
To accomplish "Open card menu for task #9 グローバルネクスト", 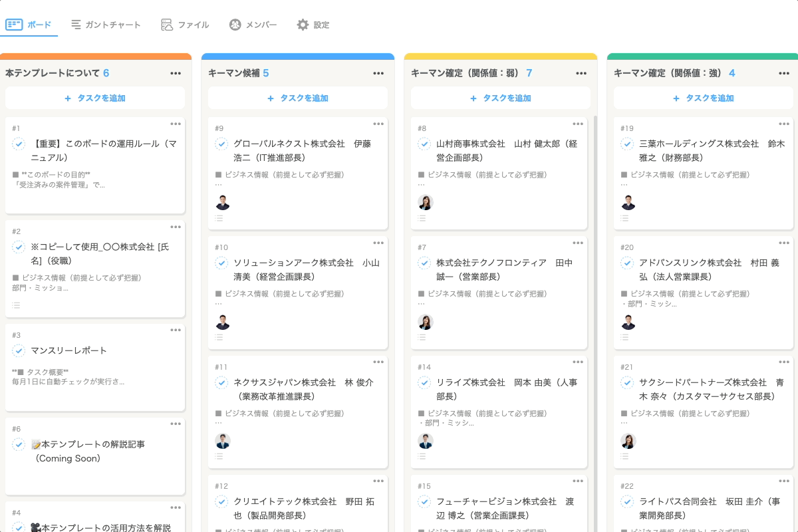I will (378, 124).
